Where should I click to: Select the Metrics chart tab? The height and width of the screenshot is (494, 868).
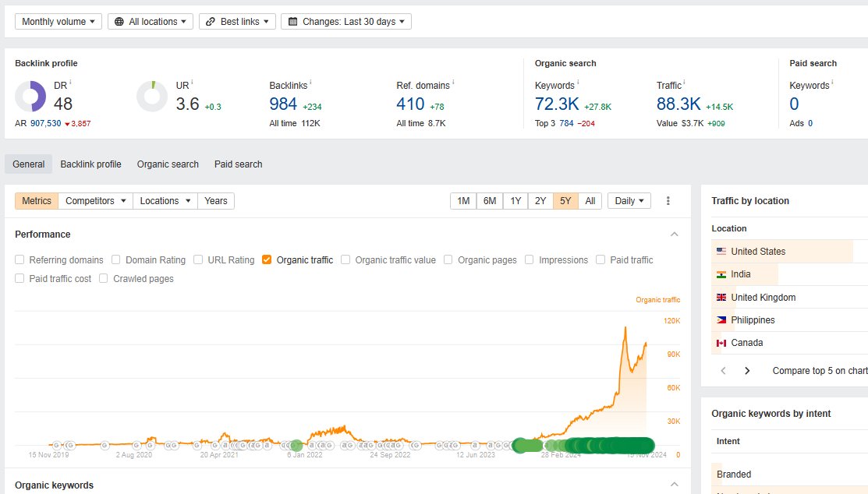tap(37, 201)
